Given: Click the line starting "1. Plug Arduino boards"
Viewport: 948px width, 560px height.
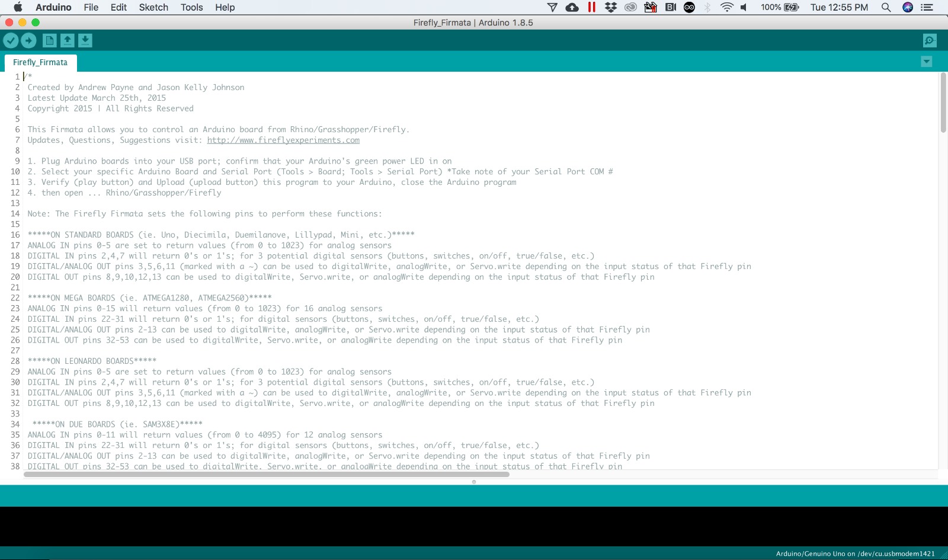Looking at the screenshot, I should 239,161.
